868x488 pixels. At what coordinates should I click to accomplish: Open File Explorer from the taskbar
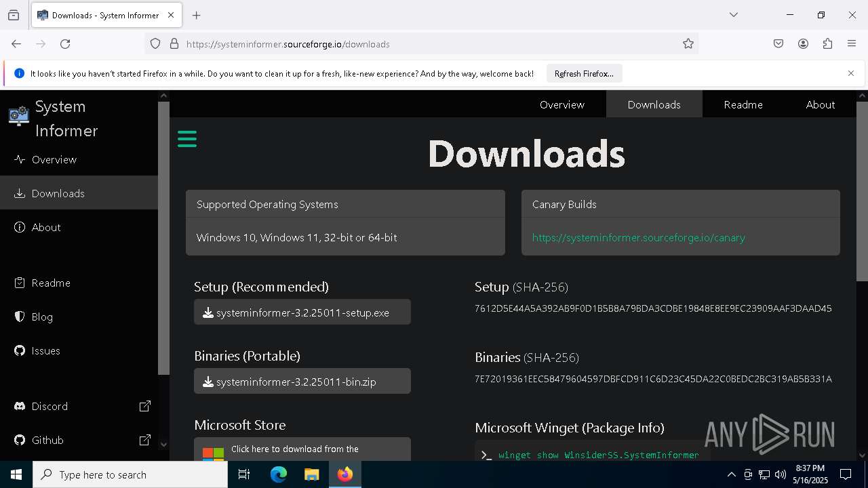click(311, 474)
